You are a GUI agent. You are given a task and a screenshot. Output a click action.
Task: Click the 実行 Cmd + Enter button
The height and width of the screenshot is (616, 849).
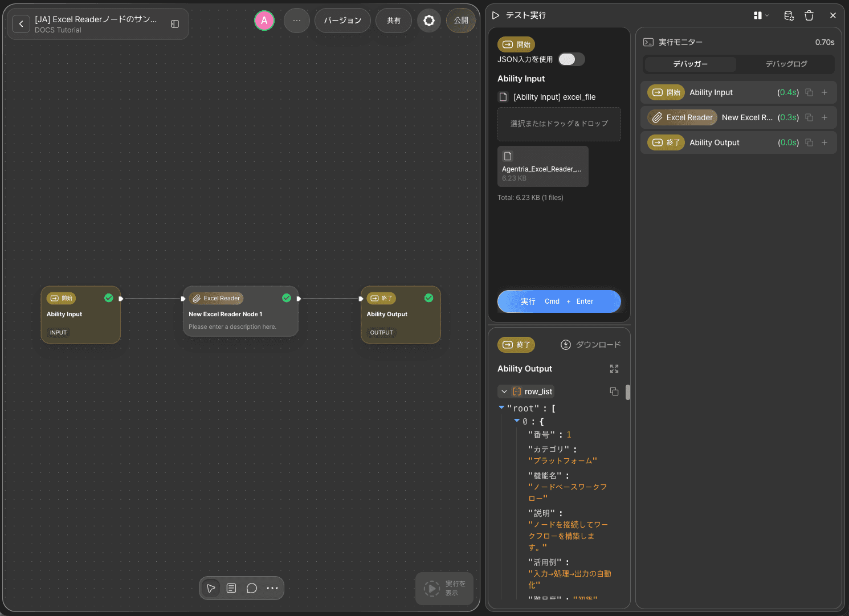tap(559, 301)
